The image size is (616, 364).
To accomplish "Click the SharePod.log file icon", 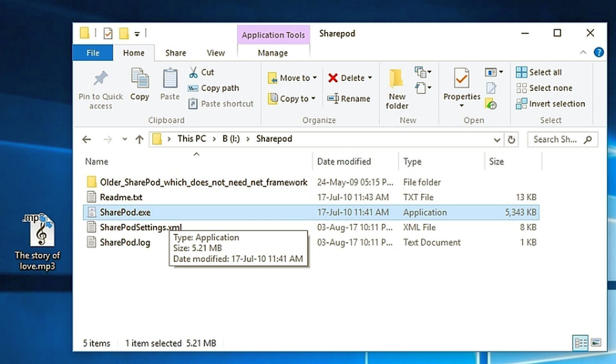I will [91, 242].
